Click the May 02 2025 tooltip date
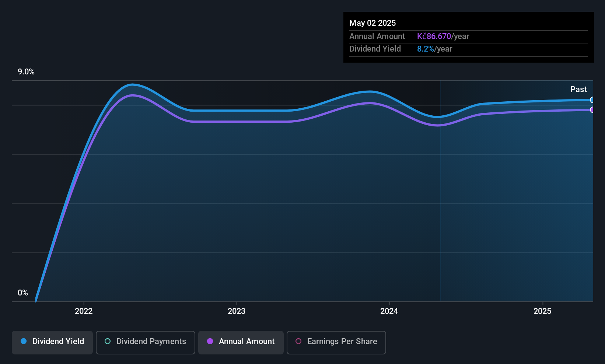The height and width of the screenshot is (364, 605). click(373, 23)
